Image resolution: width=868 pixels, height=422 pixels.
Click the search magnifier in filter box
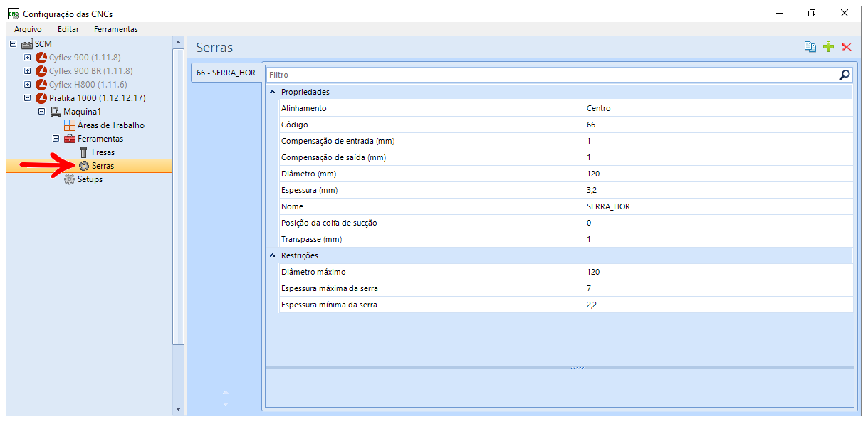click(845, 75)
